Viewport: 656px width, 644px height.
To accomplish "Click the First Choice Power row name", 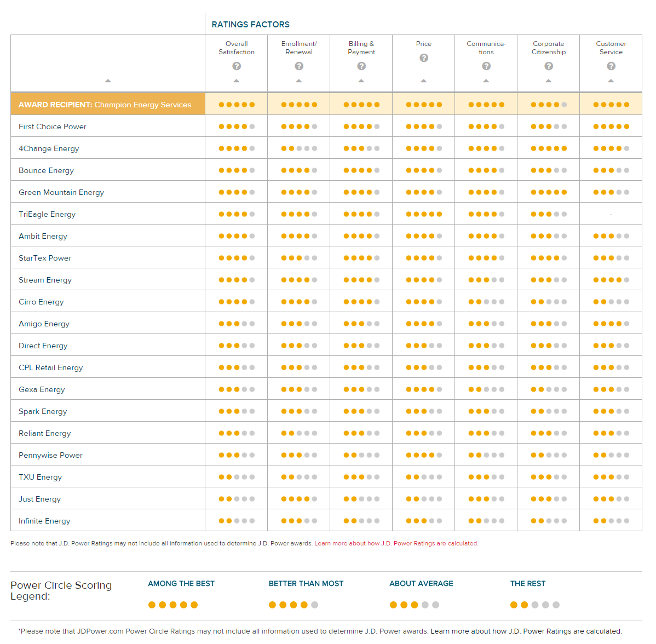I will (53, 127).
